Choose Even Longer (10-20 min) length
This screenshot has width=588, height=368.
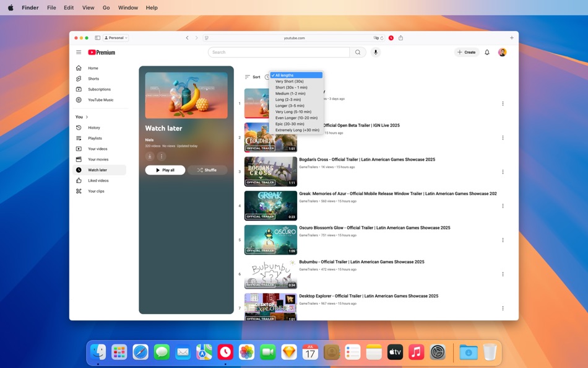click(296, 118)
